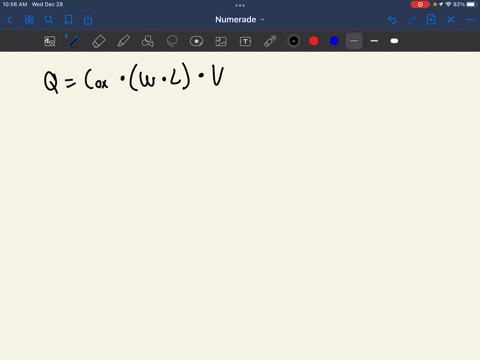
Task: Tap the three-dot multitasking handle
Action: point(240,5)
